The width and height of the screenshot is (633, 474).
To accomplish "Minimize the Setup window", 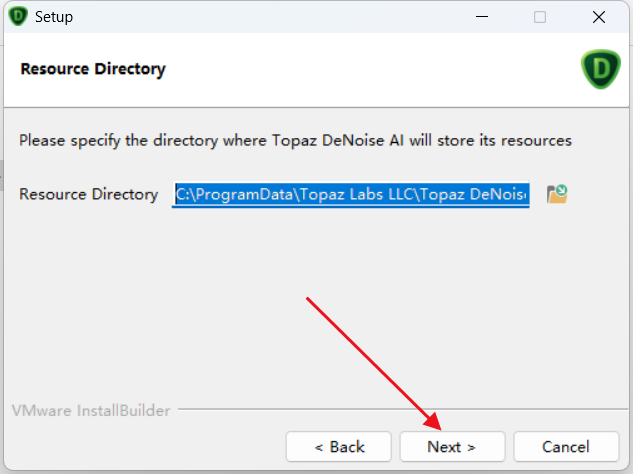I will (x=482, y=17).
